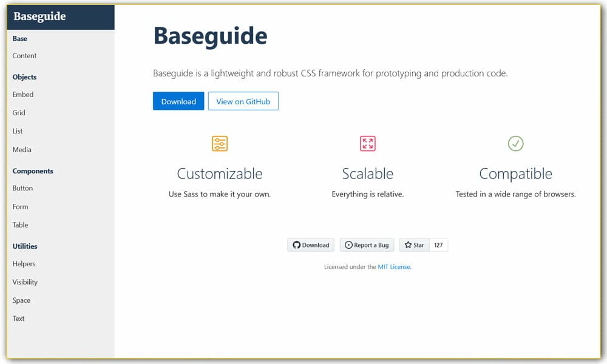
Task: Click the star icon in the Star badge
Action: click(x=407, y=244)
